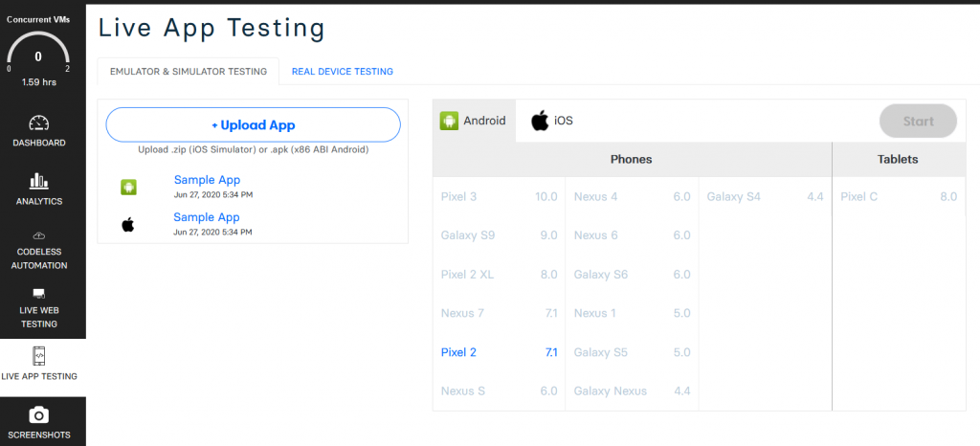
Task: Switch to the iOS platform tab
Action: 552,121
